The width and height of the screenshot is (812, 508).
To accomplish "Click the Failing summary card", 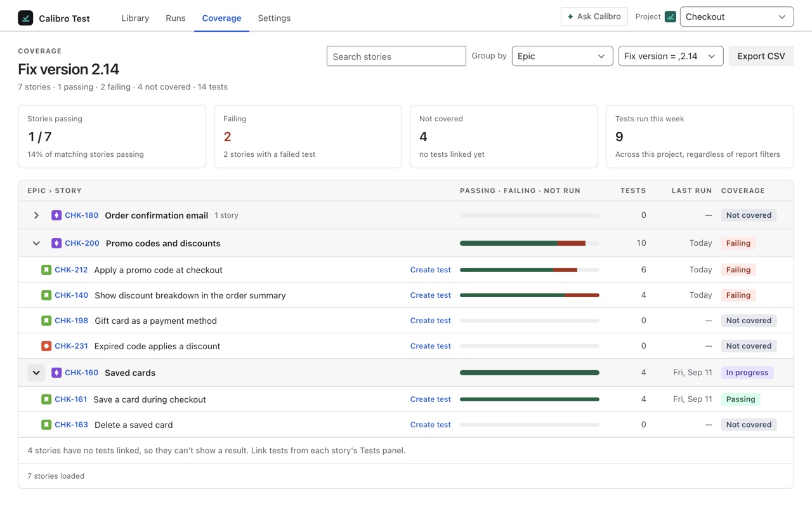I will coord(308,137).
